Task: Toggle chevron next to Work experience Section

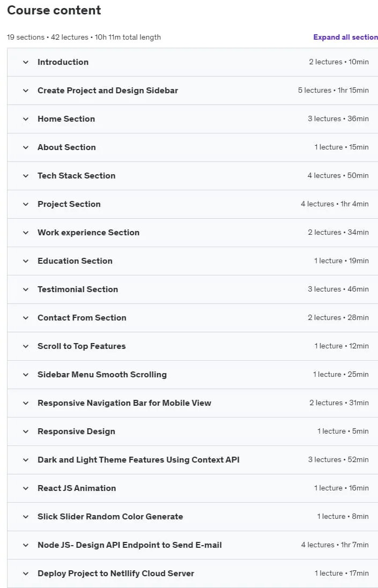Action: pos(26,233)
